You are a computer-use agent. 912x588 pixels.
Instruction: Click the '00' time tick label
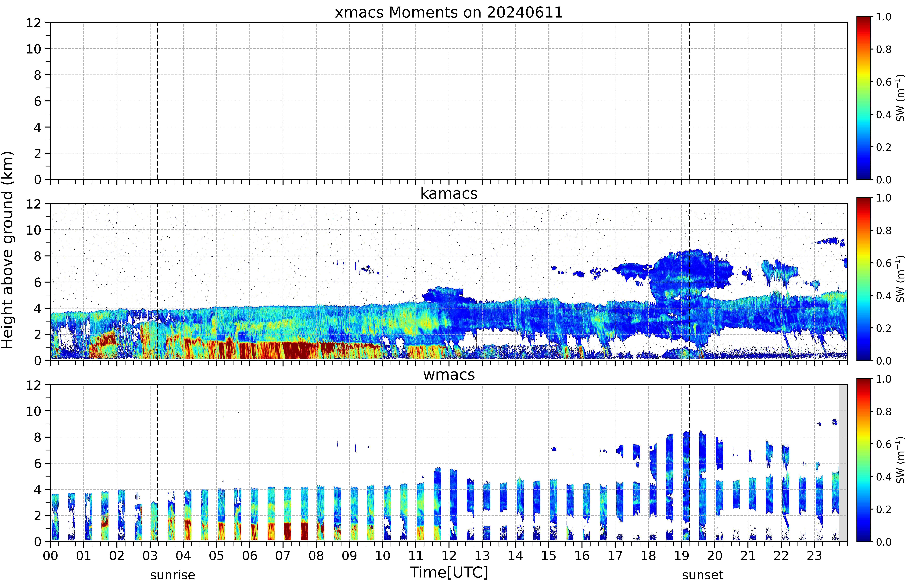[x=50, y=556]
